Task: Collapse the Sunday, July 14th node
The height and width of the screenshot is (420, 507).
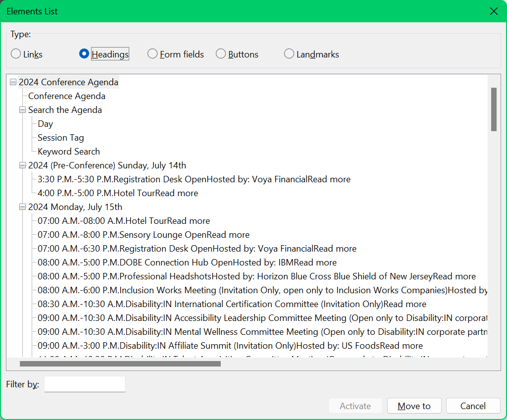Action: tap(22, 165)
